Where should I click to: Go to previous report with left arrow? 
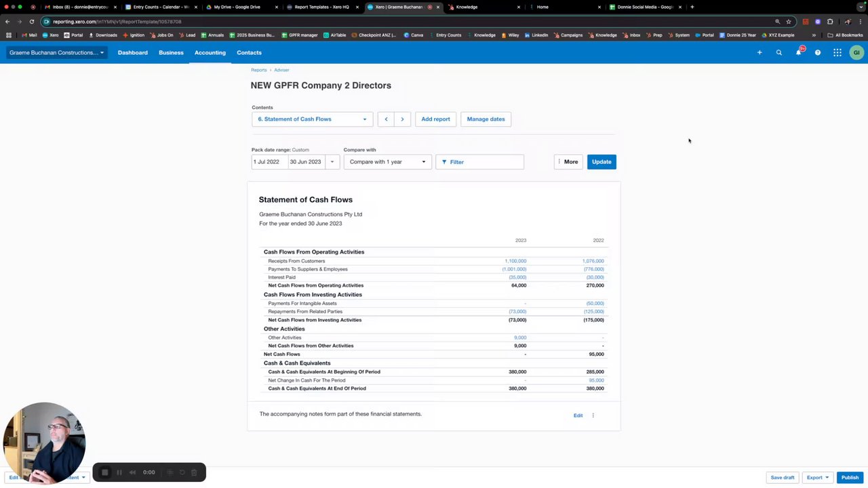point(386,119)
